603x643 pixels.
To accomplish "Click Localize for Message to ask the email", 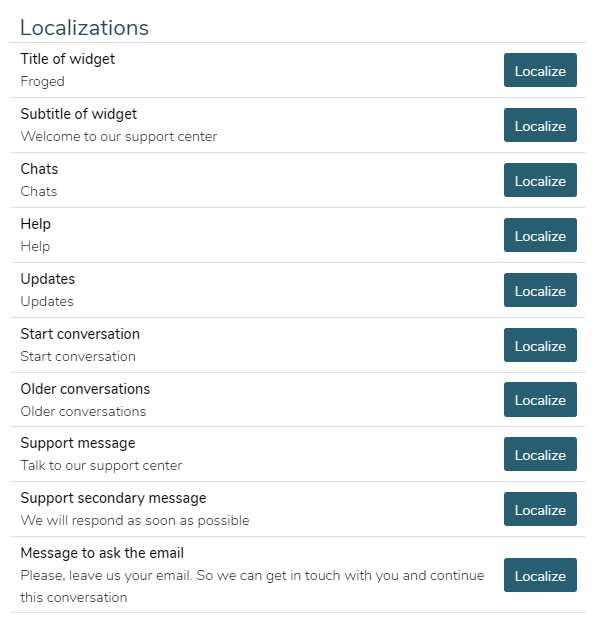I will pos(540,575).
